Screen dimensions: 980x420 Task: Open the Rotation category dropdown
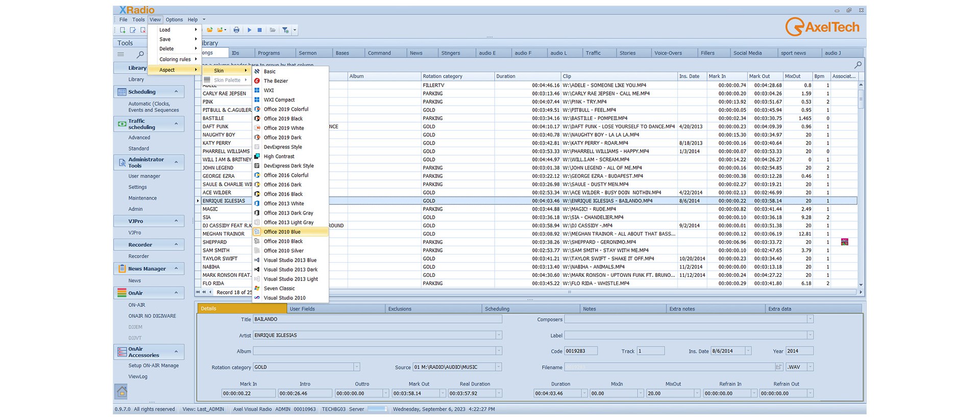[x=357, y=367]
